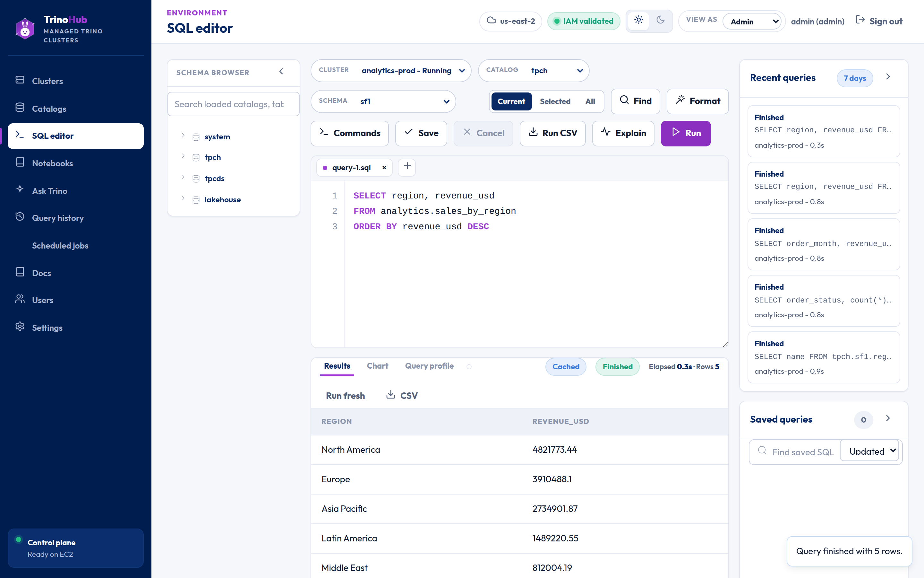Collapse the Schema Browser panel

click(281, 72)
